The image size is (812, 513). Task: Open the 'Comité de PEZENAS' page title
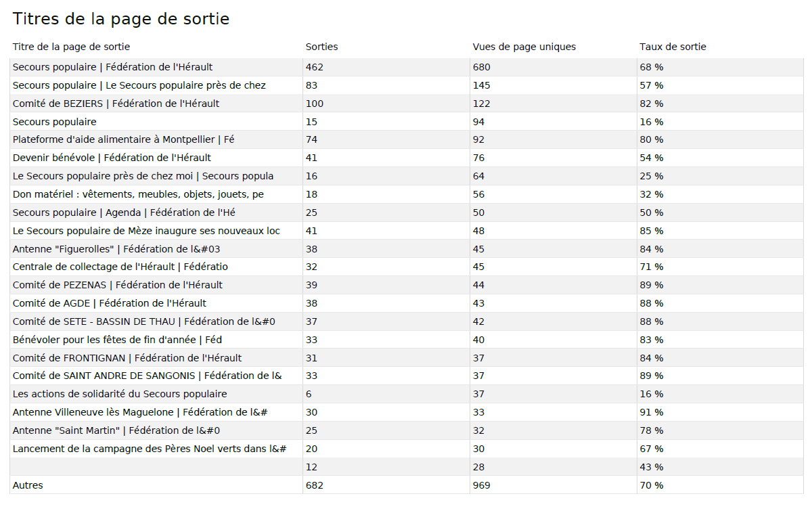tap(117, 285)
